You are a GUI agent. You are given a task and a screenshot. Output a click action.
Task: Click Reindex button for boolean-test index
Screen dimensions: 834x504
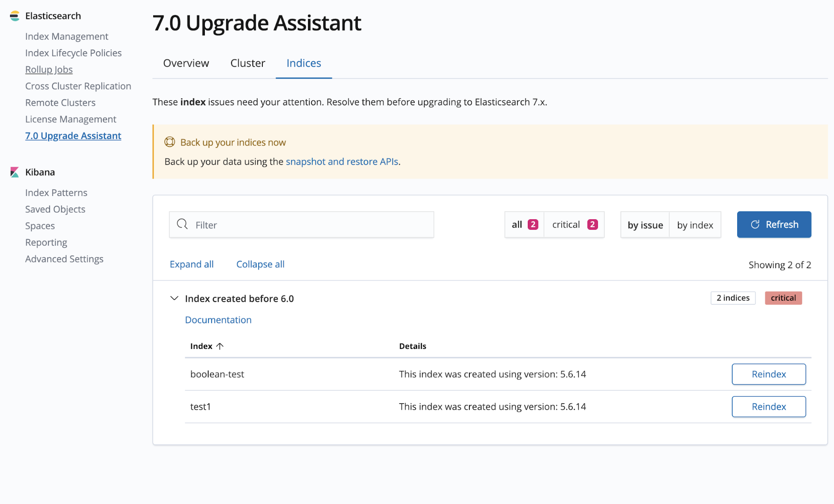pyautogui.click(x=769, y=374)
